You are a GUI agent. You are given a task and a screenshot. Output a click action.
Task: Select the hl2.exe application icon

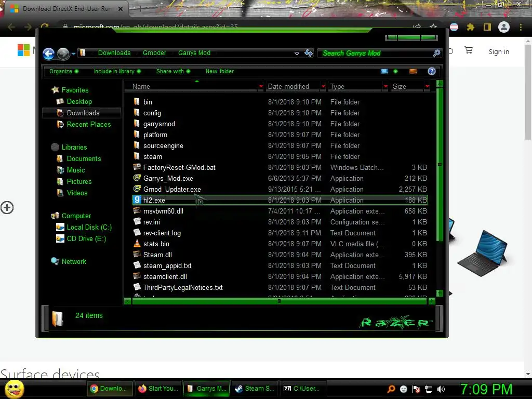[x=137, y=200]
